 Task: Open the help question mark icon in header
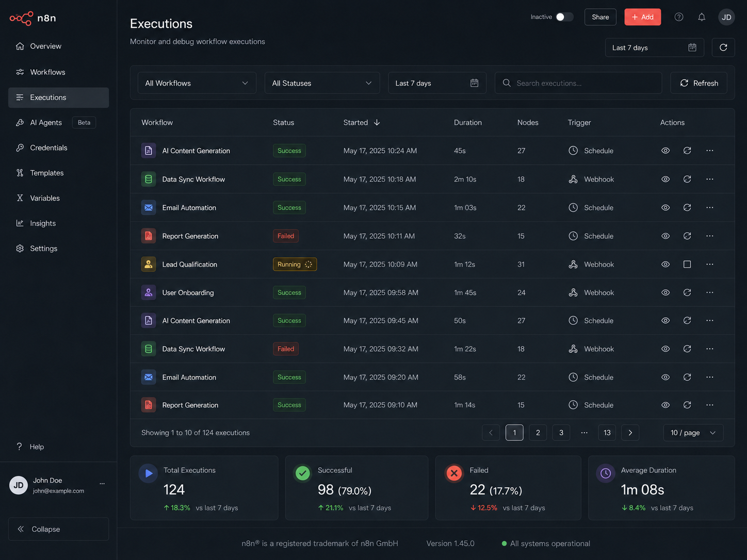[679, 17]
